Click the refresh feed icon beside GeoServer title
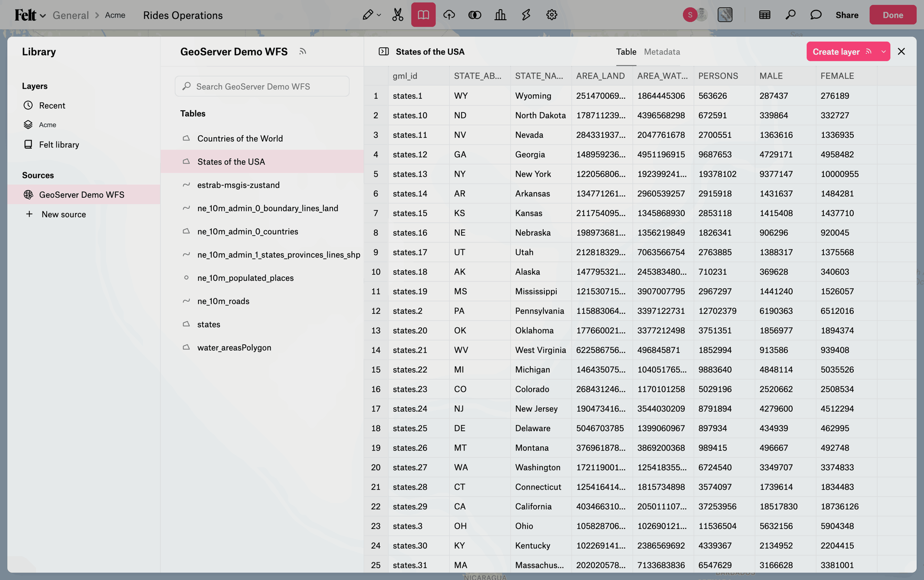The height and width of the screenshot is (580, 924). [303, 52]
